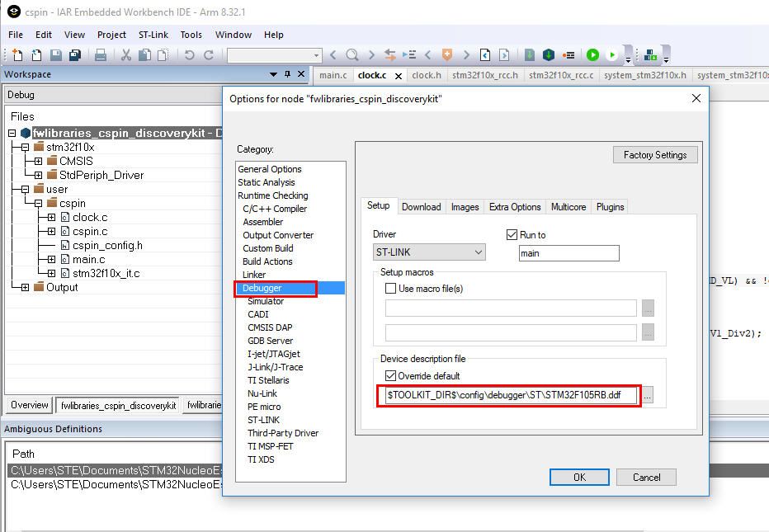Click the Debug without Downloading icon
This screenshot has height=532, width=769.
[611, 55]
